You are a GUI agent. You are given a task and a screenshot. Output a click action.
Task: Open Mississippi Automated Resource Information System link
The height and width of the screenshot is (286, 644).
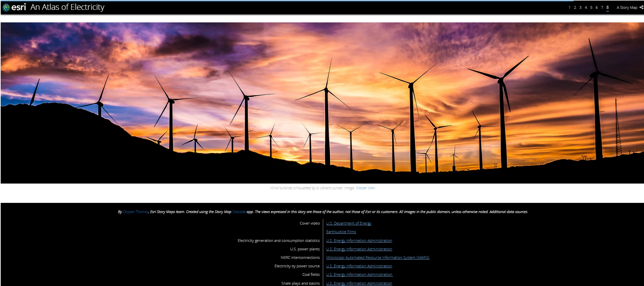tap(377, 258)
